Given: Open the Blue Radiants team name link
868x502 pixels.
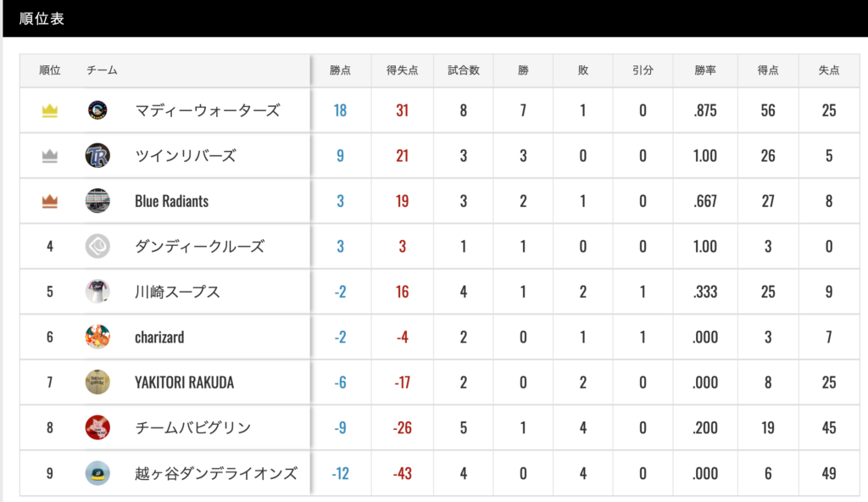Looking at the screenshot, I should [x=171, y=201].
